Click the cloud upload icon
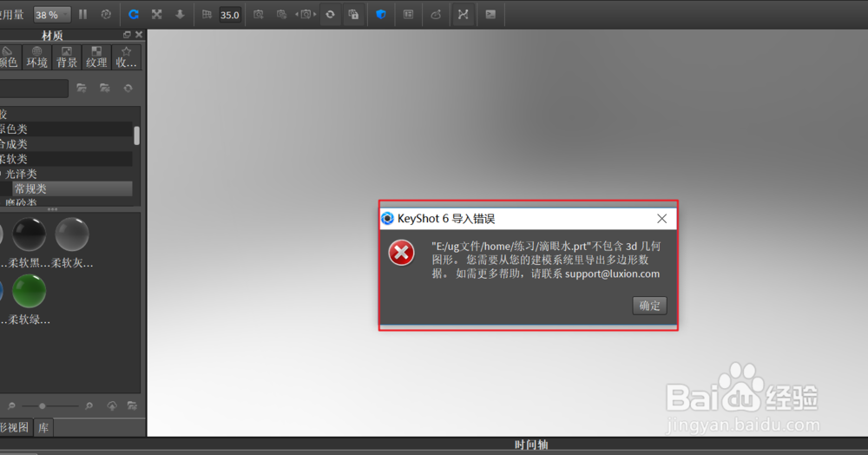Screen dimensions: 868x455 point(112,406)
